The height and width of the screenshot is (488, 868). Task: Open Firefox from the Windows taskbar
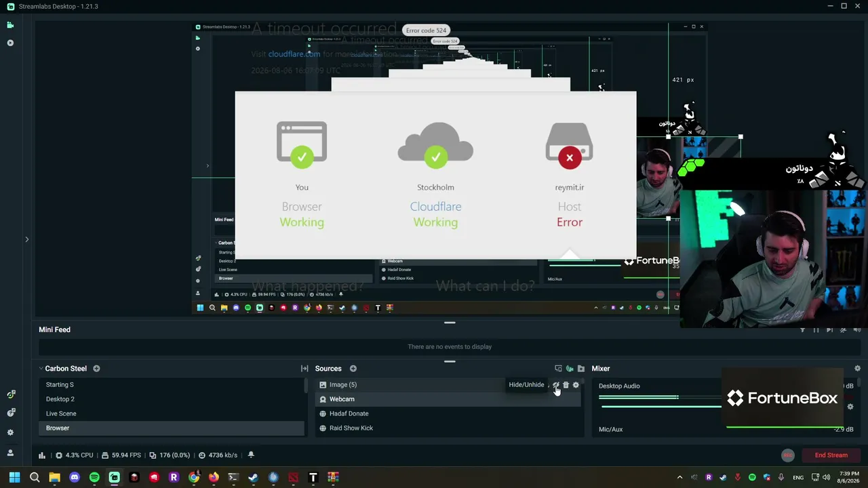[214, 477]
